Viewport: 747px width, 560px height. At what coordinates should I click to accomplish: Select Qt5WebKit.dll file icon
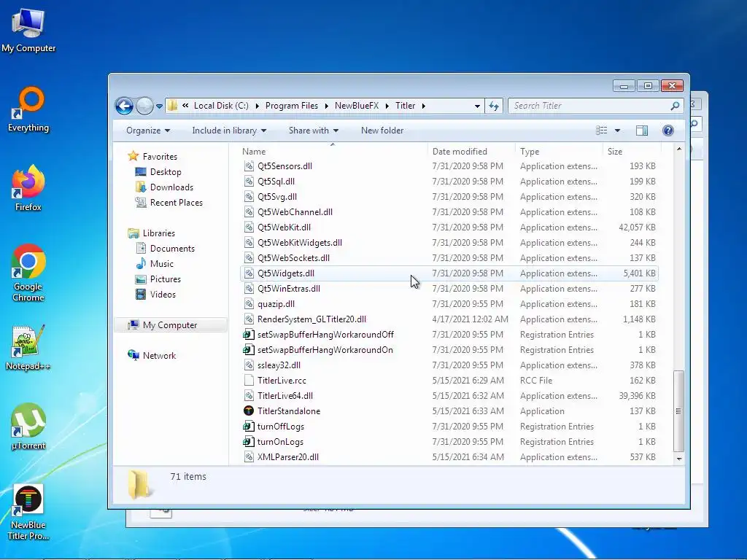point(249,227)
